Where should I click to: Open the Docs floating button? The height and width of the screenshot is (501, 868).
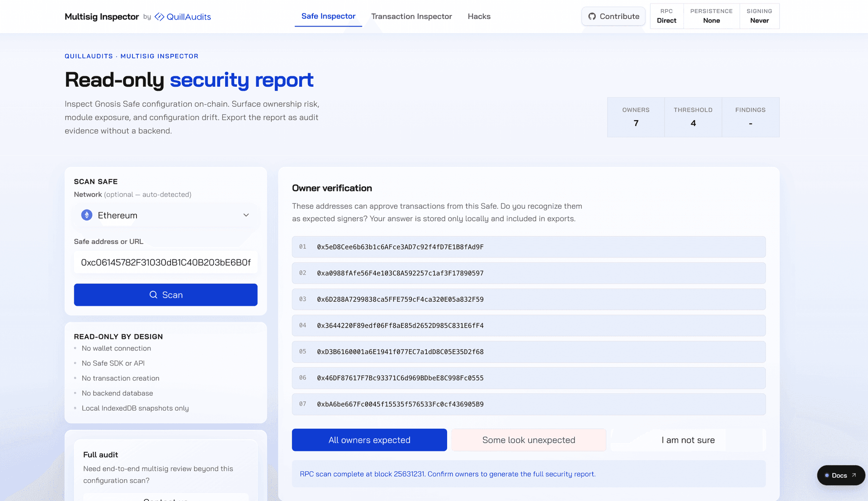(841, 475)
